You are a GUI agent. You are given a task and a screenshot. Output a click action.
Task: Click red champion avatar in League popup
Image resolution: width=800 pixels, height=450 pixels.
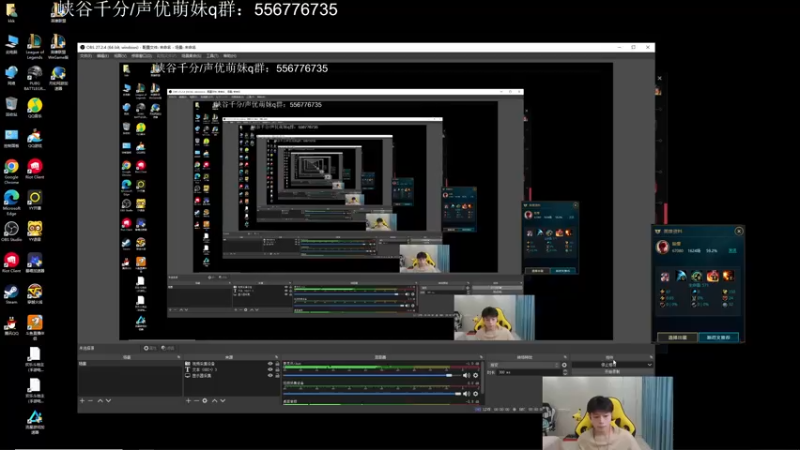click(663, 247)
